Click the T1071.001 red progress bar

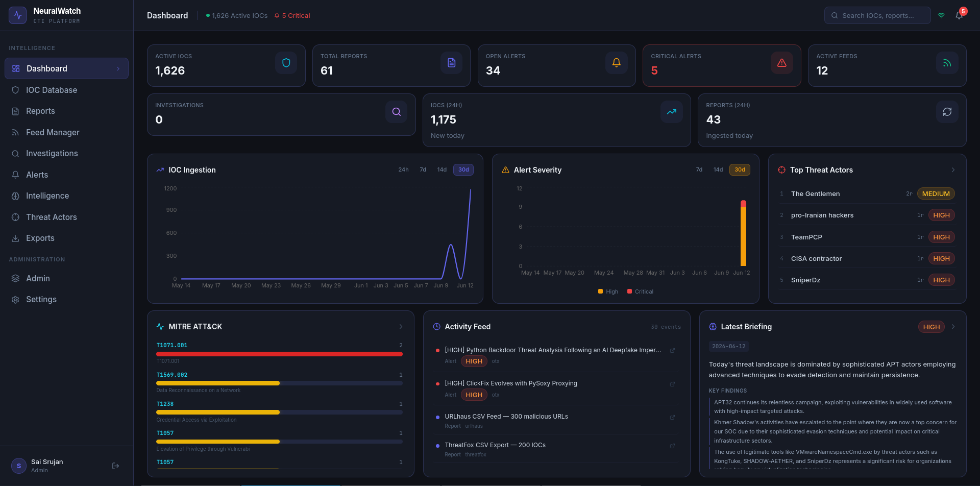[279, 354]
